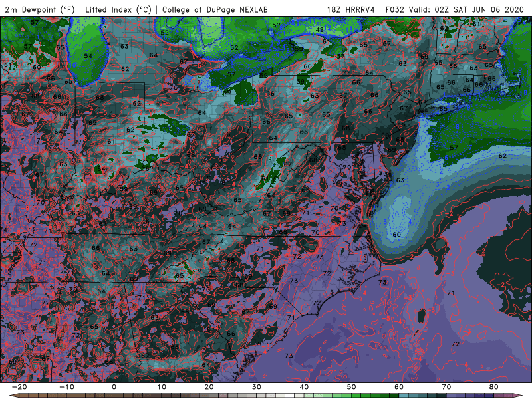Click the "18Z HRRRV4" model run label
The image size is (532, 399).
[x=351, y=9]
